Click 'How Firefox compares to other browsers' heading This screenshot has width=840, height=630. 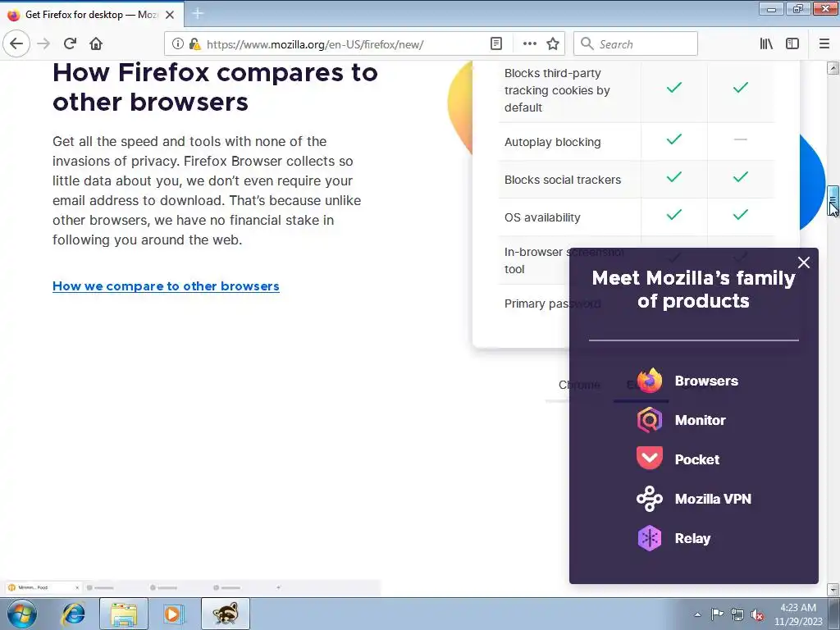click(x=215, y=87)
